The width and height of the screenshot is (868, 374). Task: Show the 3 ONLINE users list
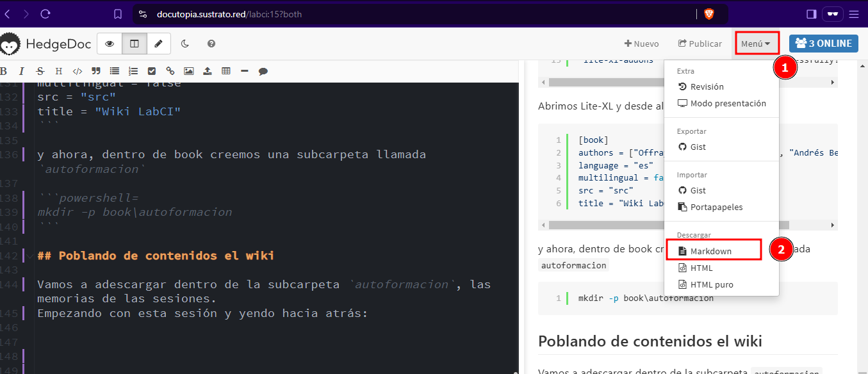point(824,44)
